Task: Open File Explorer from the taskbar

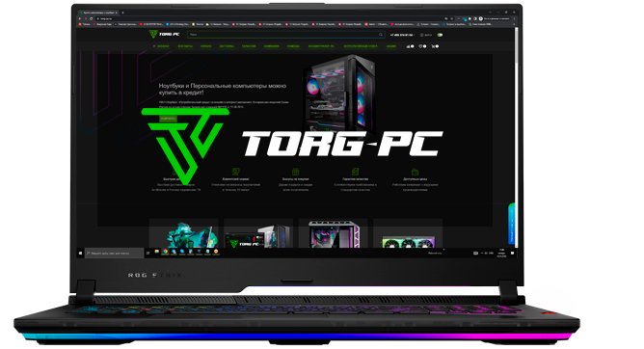Action: coord(157,252)
